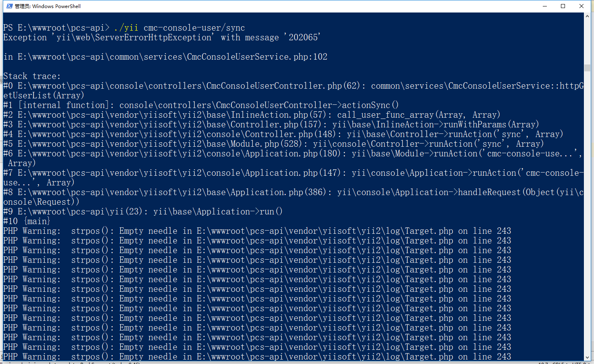The height and width of the screenshot is (364, 594).
Task: Click the ./yii cmc-console-user/sync command text
Action: 179,28
